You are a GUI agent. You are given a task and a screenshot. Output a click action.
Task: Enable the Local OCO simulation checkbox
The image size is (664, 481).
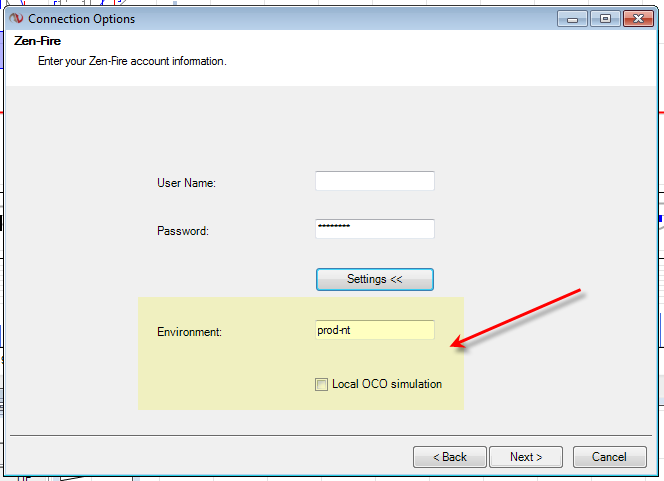(321, 384)
